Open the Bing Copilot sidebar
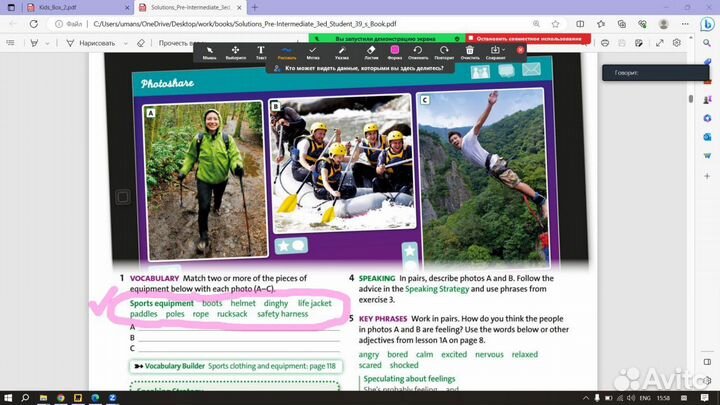Screen dimensions: 720x405 pyautogui.click(x=707, y=24)
